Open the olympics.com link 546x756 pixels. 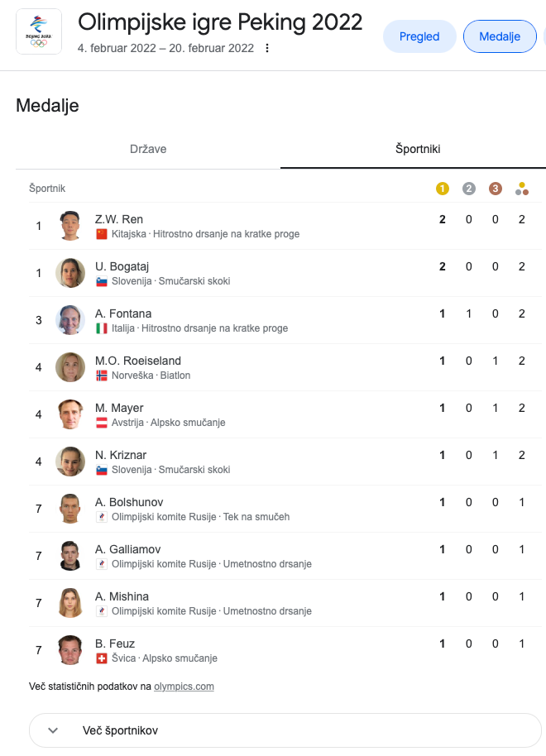pos(184,687)
